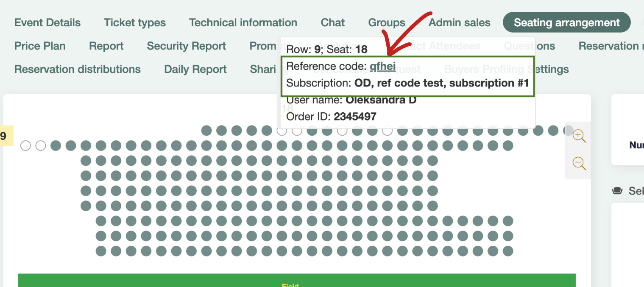
Task: Open the Chat tab
Action: (x=332, y=22)
